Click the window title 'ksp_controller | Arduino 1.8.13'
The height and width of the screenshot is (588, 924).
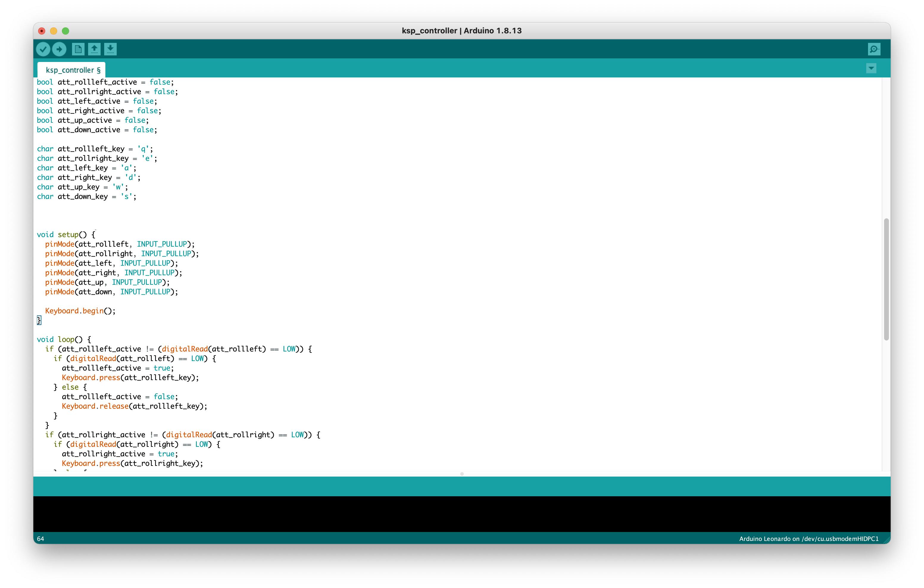coord(462,31)
